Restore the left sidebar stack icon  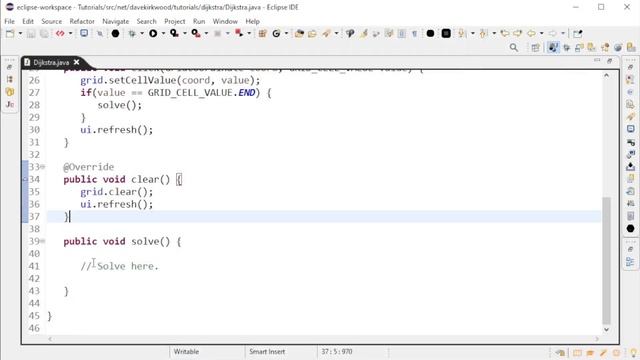(x=10, y=67)
